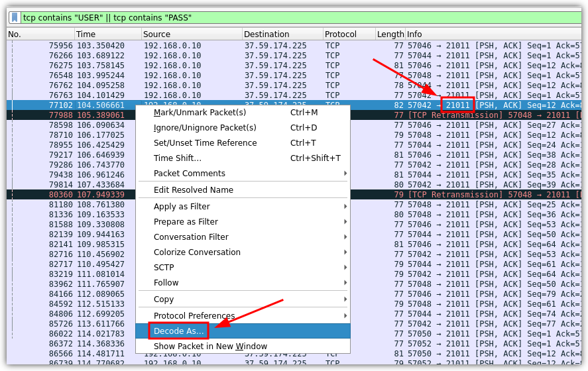Choose Show Packet in New Window
This screenshot has height=371, width=588.
point(210,346)
